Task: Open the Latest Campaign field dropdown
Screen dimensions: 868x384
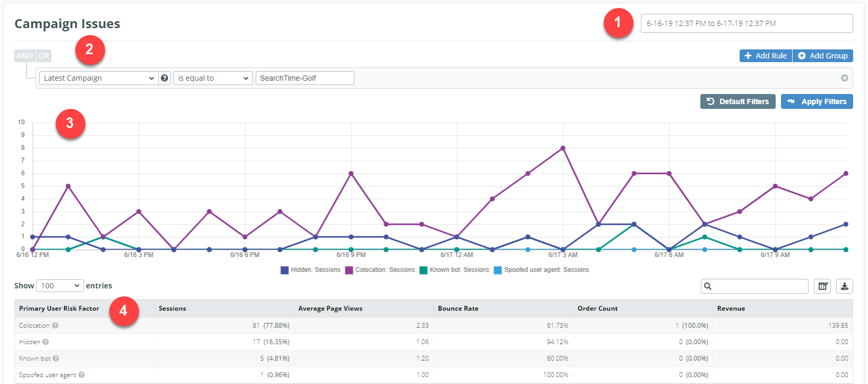Action: (98, 78)
